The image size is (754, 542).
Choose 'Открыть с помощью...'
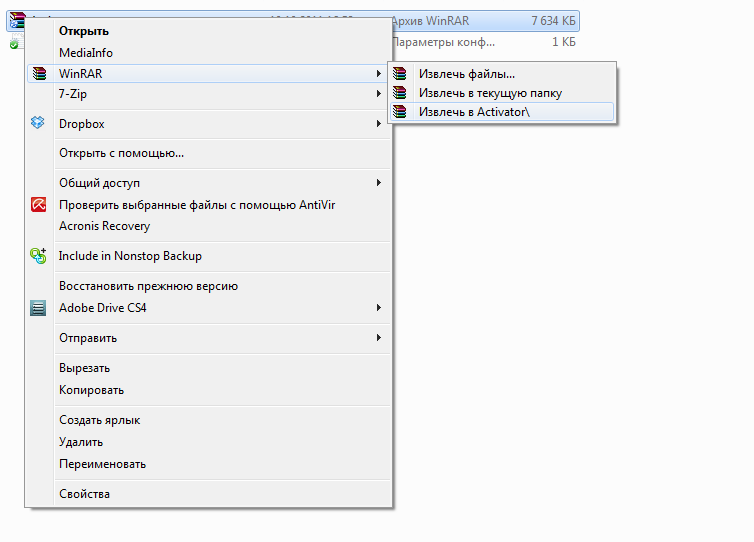[x=121, y=153]
